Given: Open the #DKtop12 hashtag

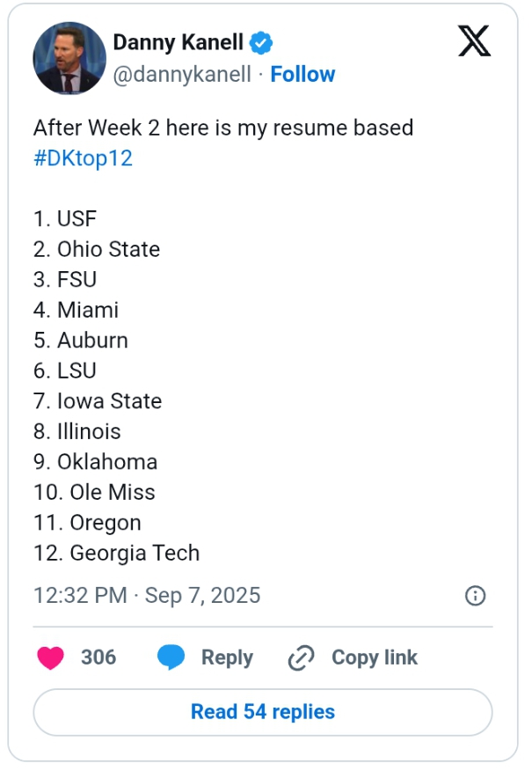Looking at the screenshot, I should 83,158.
